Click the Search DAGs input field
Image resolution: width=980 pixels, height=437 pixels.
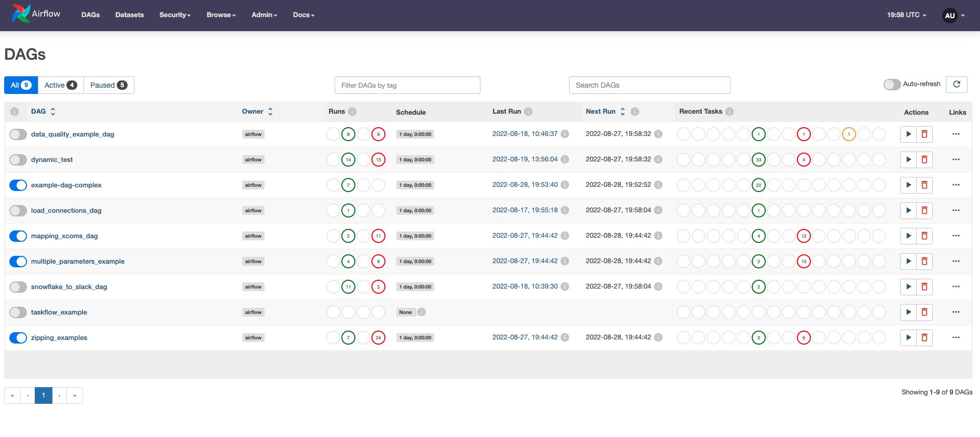649,85
